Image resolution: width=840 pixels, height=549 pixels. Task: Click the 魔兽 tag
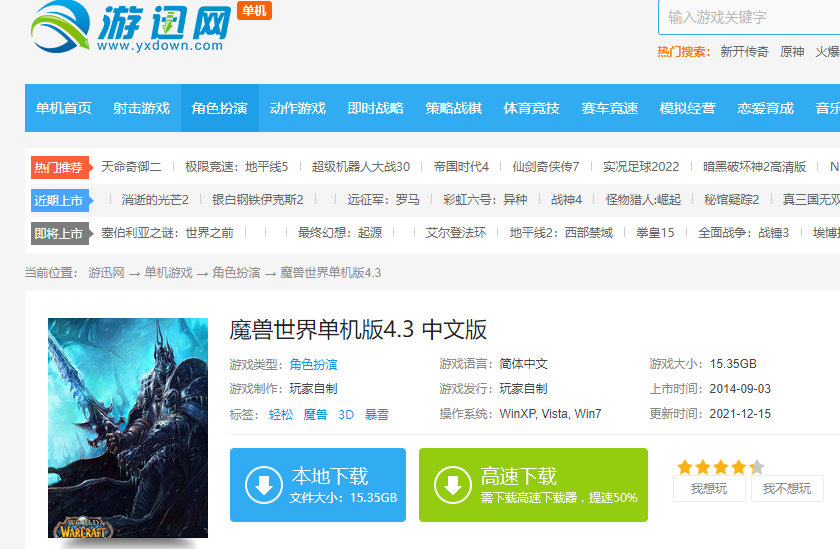[315, 415]
